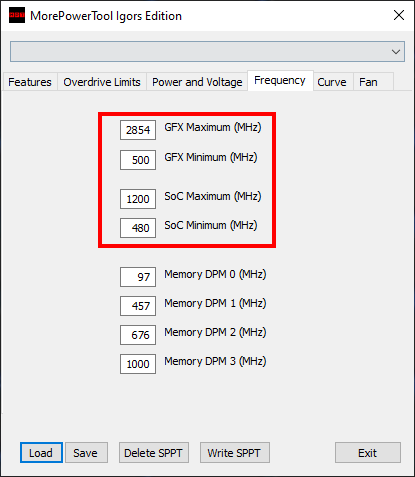
Task: Open the Overdrive Limits tab
Action: click(x=102, y=82)
